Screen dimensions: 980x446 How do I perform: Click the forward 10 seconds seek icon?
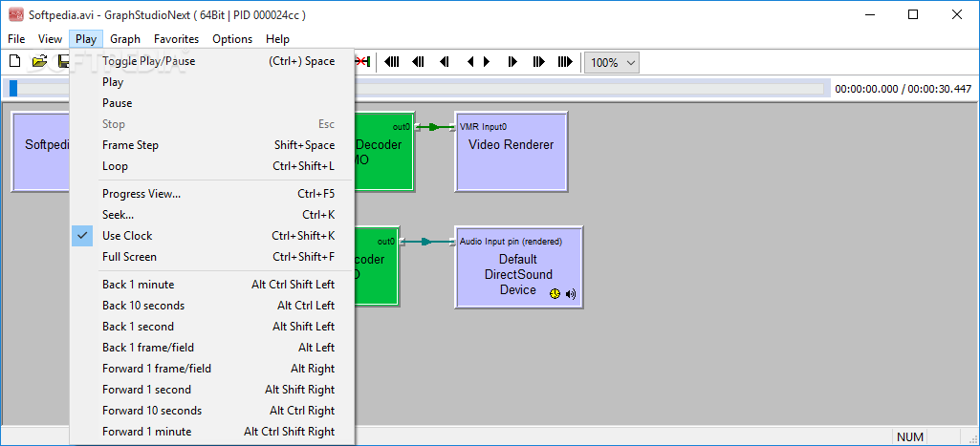(x=538, y=62)
